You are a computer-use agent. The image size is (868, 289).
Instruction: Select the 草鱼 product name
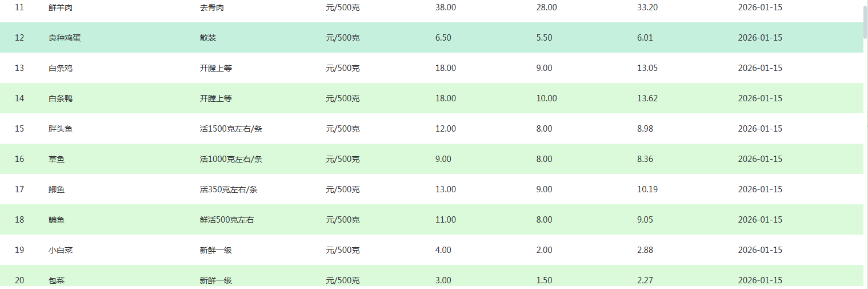57,159
